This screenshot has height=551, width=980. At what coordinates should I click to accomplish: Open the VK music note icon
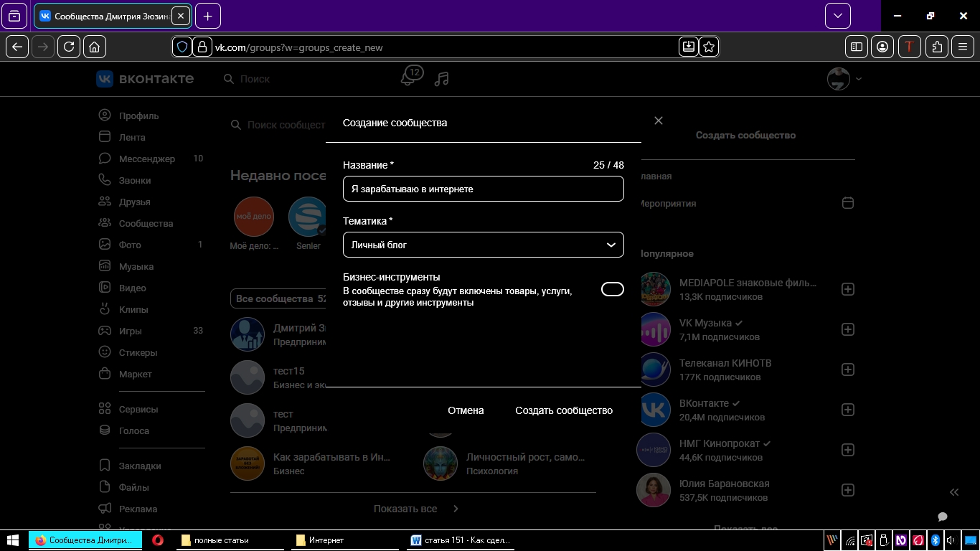click(442, 79)
